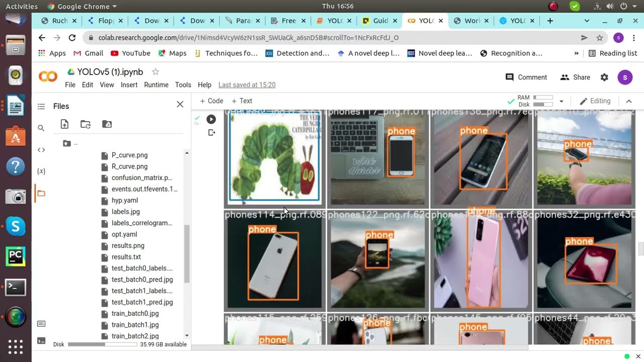Collapse the header with chevron arrow
This screenshot has width=644, height=362.
[628, 101]
